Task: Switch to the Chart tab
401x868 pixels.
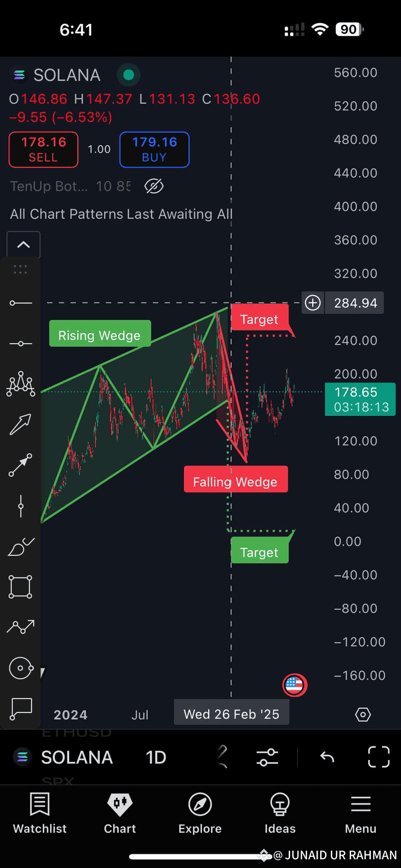Action: [120, 814]
